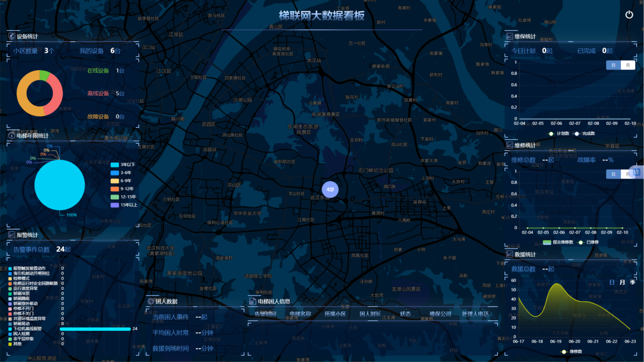Click the 4部 elevator cluster marker on map
The width and height of the screenshot is (644, 362).
pyautogui.click(x=330, y=189)
